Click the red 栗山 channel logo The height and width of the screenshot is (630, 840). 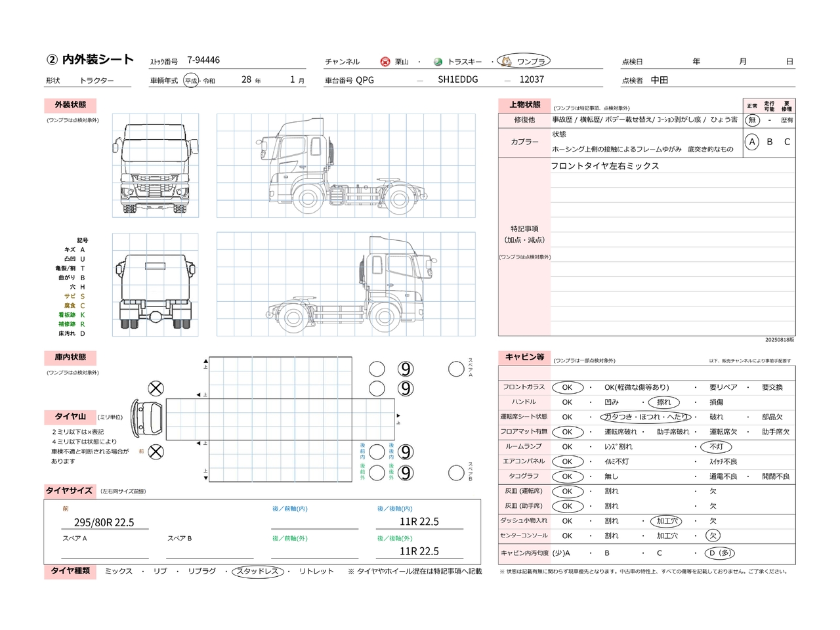click(385, 62)
